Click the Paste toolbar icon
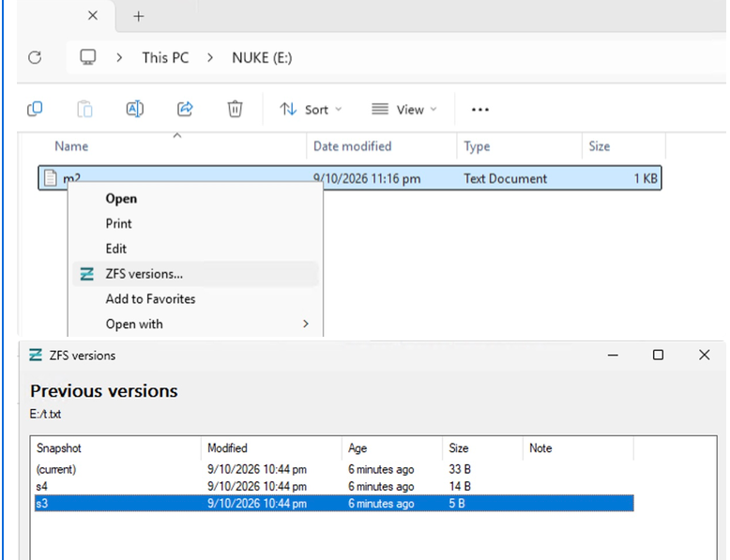 click(x=84, y=109)
